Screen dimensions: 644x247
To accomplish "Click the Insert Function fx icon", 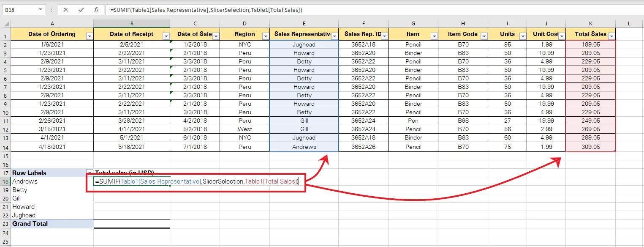I will [96, 9].
